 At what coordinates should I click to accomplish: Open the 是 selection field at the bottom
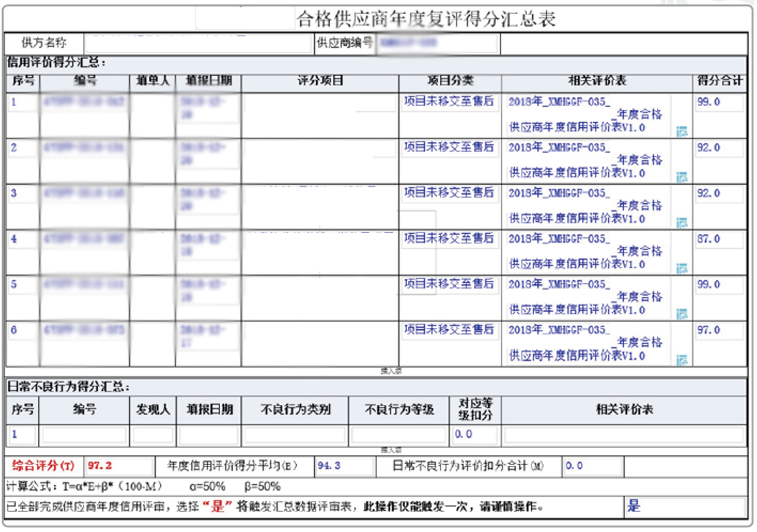click(685, 506)
